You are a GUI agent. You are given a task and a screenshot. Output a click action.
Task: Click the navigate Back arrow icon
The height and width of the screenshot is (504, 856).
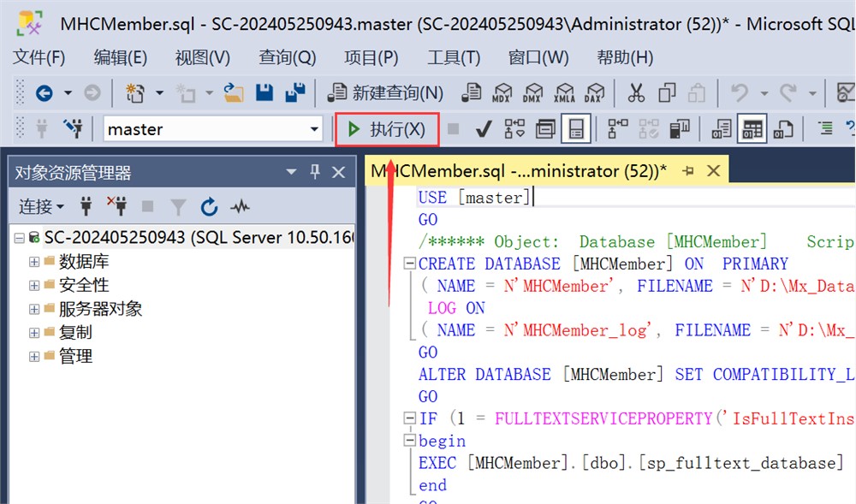tap(44, 92)
